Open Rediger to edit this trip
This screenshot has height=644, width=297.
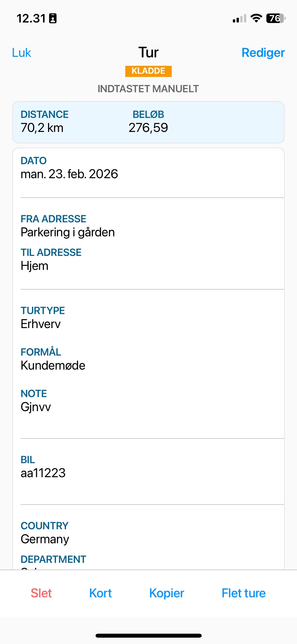[x=263, y=53]
